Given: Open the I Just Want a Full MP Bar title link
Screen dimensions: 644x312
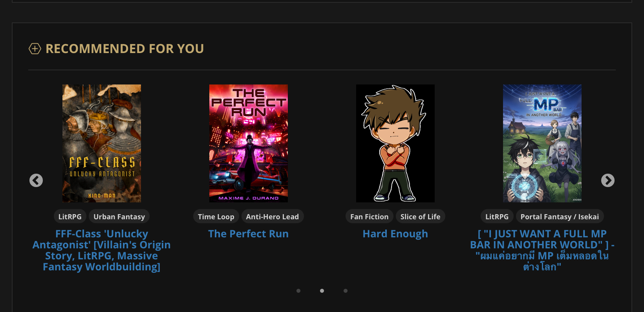Looking at the screenshot, I should pyautogui.click(x=542, y=250).
